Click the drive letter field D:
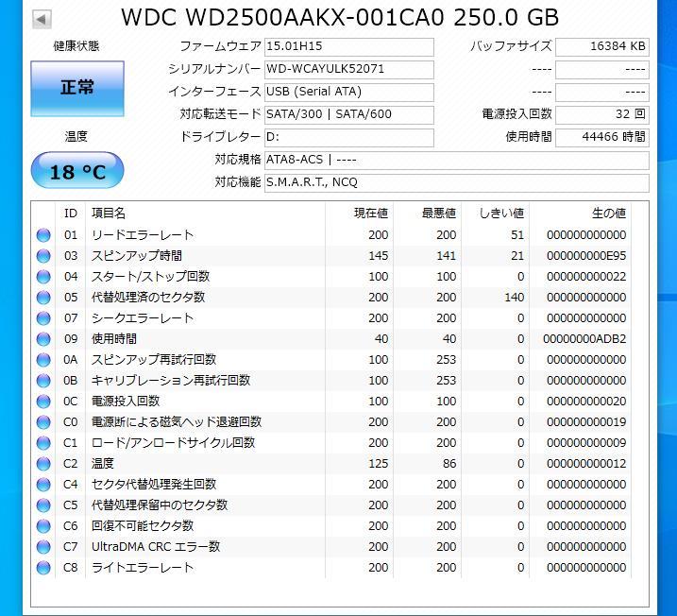This screenshot has width=677, height=616. tap(348, 138)
